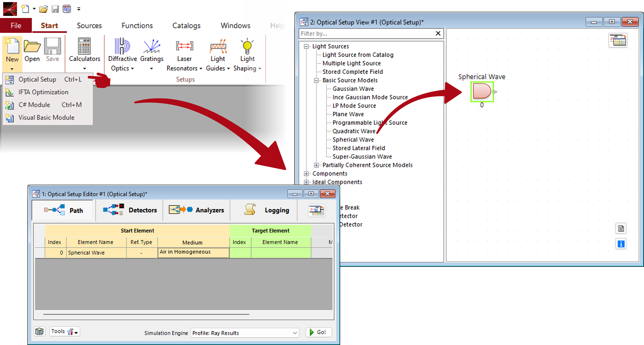Click the blue info icon in Optical Setup View

click(x=621, y=244)
